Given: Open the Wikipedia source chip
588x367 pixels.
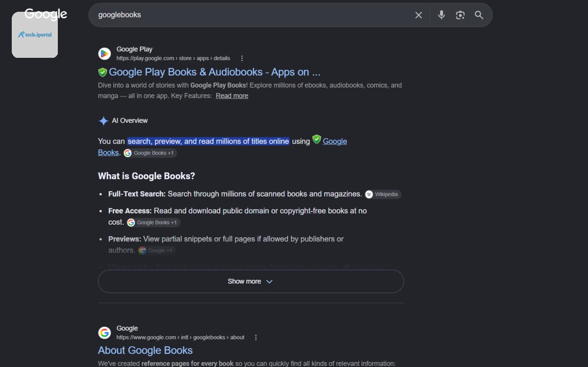Looking at the screenshot, I should click(383, 195).
